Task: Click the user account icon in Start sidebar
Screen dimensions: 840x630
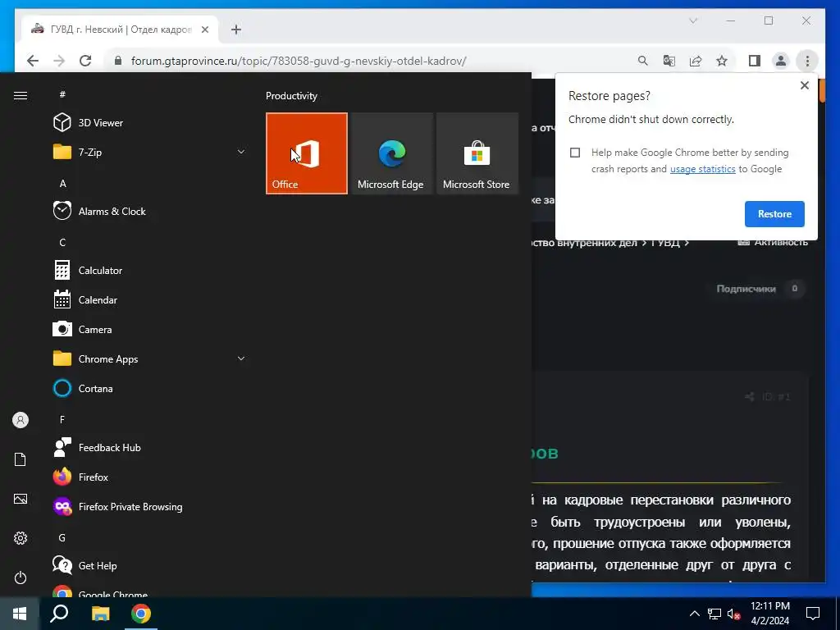Action: (21, 420)
